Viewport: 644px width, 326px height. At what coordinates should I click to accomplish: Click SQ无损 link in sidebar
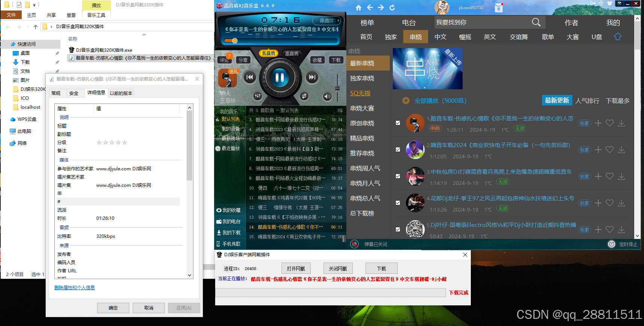[360, 93]
